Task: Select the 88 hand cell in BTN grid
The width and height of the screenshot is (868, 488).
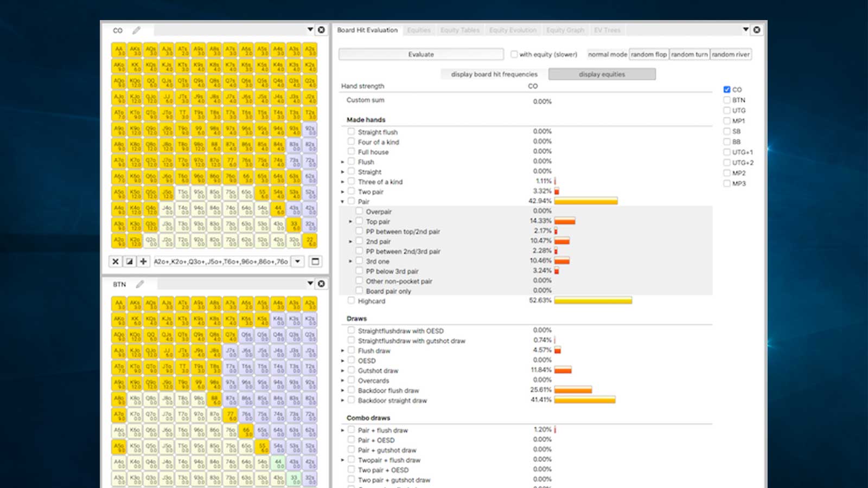Action: 214,399
